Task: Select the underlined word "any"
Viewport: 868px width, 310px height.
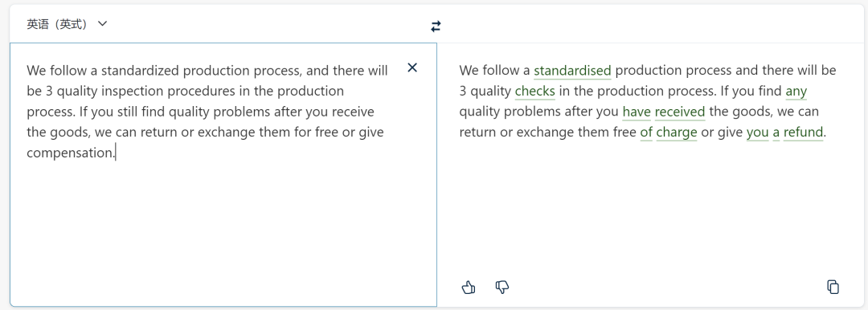Action: [796, 92]
